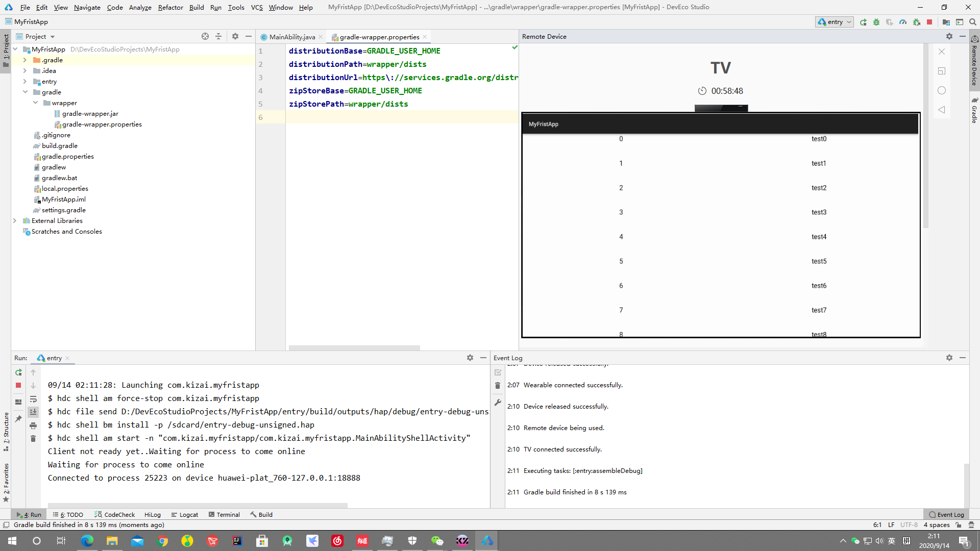This screenshot has width=980, height=551.
Task: Open the Terminal tool window button
Action: click(224, 515)
